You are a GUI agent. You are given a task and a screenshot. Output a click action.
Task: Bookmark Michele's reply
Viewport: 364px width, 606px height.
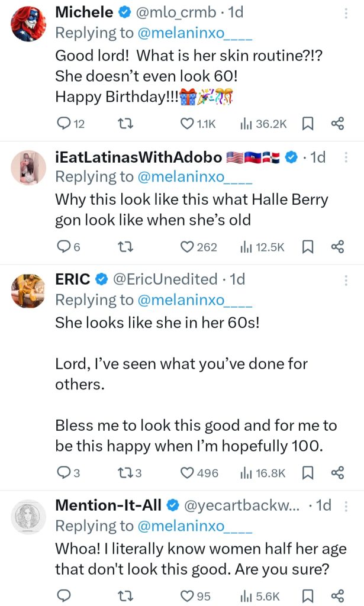tap(308, 123)
